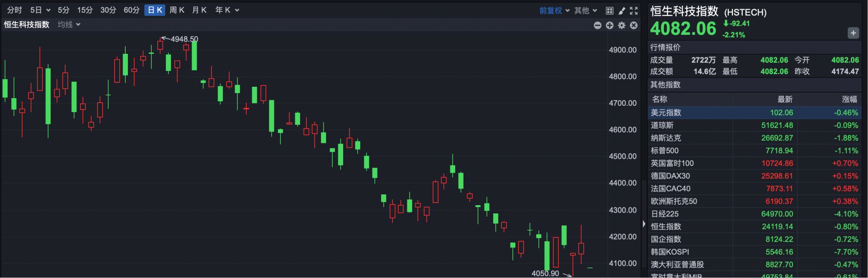The image size is (868, 278).
Task: Open the 其他 options dropdown
Action: [585, 10]
